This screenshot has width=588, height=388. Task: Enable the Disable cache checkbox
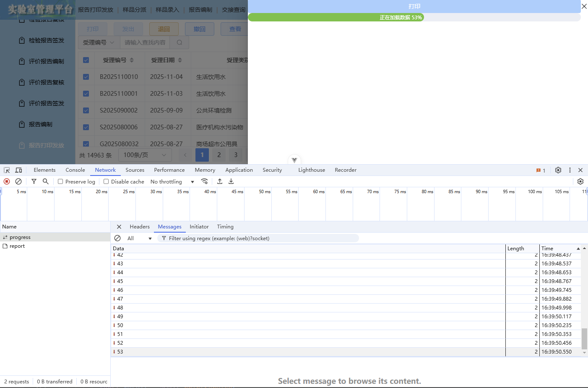click(x=106, y=181)
